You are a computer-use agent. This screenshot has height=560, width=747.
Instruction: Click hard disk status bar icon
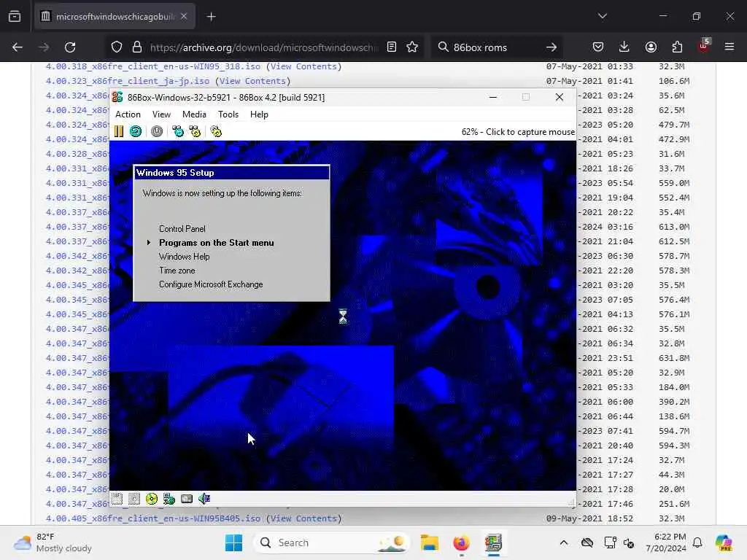click(x=187, y=499)
